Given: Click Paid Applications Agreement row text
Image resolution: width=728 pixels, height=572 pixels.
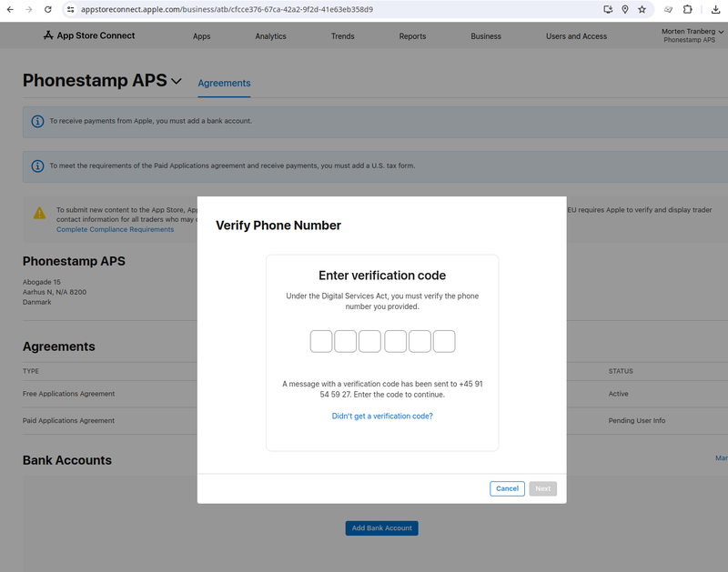Looking at the screenshot, I should pos(69,420).
